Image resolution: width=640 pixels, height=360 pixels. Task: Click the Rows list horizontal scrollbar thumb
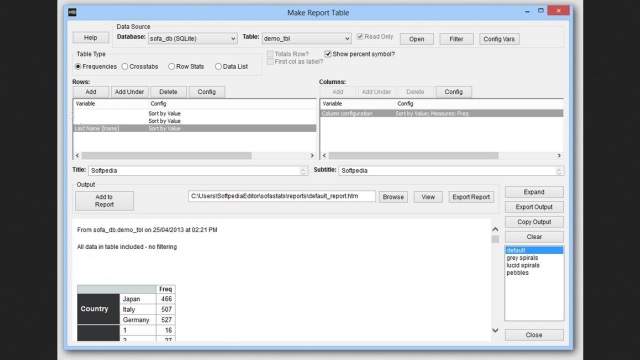pyautogui.click(x=167, y=156)
